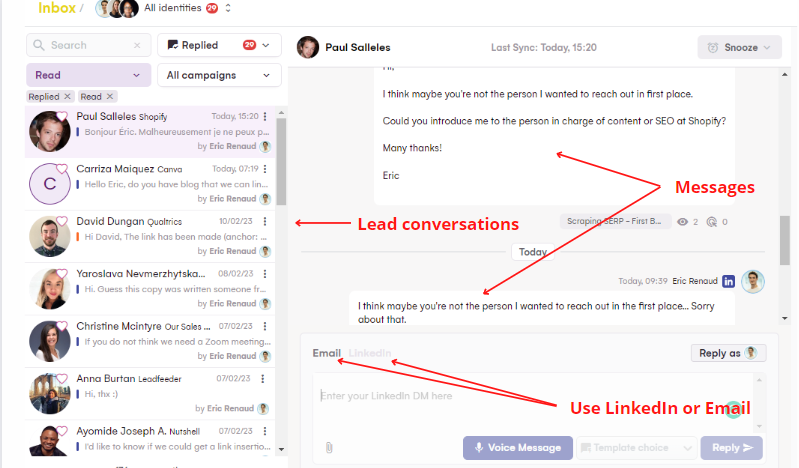The image size is (799, 468).
Task: Clear the search field with the X icon
Action: [137, 45]
